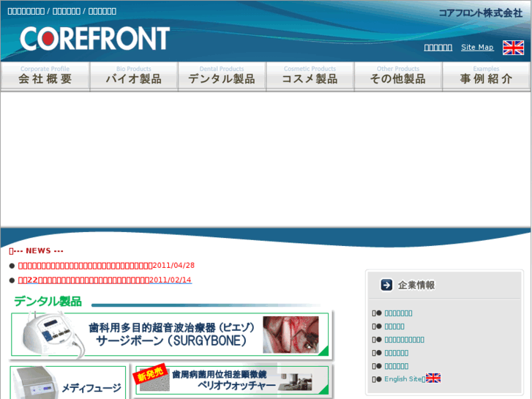Click the 新発売 badge on ペリオウォッチャー banner
Viewport: 532px width, 399px height.
tap(150, 373)
